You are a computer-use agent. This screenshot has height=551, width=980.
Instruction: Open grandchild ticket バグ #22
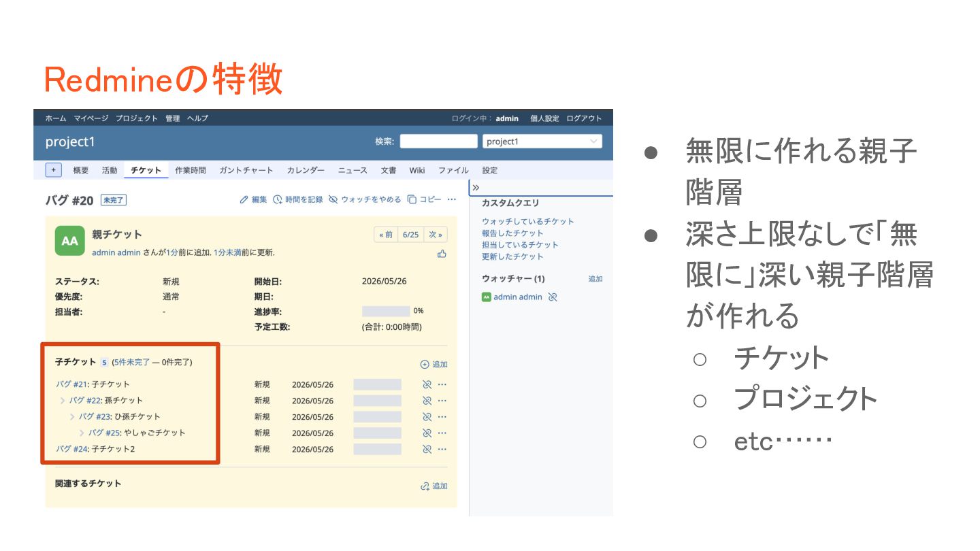tap(85, 401)
